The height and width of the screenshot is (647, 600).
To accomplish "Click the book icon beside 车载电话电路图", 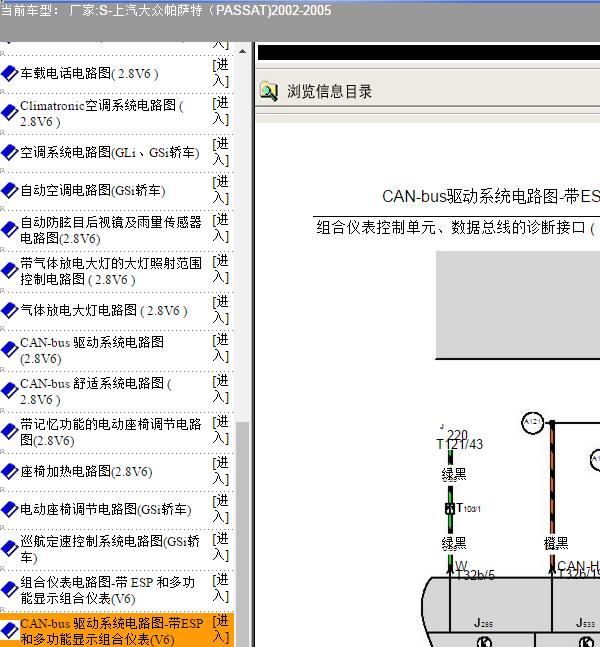I will [9, 74].
